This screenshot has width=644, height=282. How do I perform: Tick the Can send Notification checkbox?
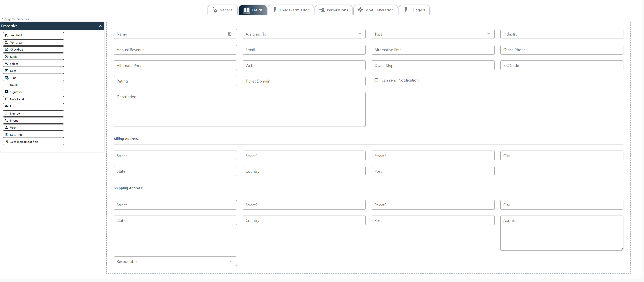(376, 80)
